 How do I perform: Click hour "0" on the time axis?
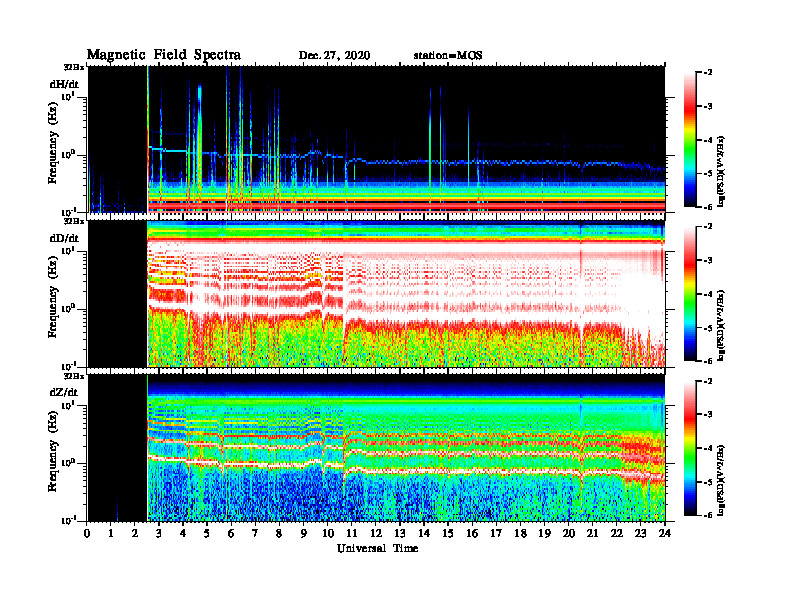pyautogui.click(x=87, y=533)
